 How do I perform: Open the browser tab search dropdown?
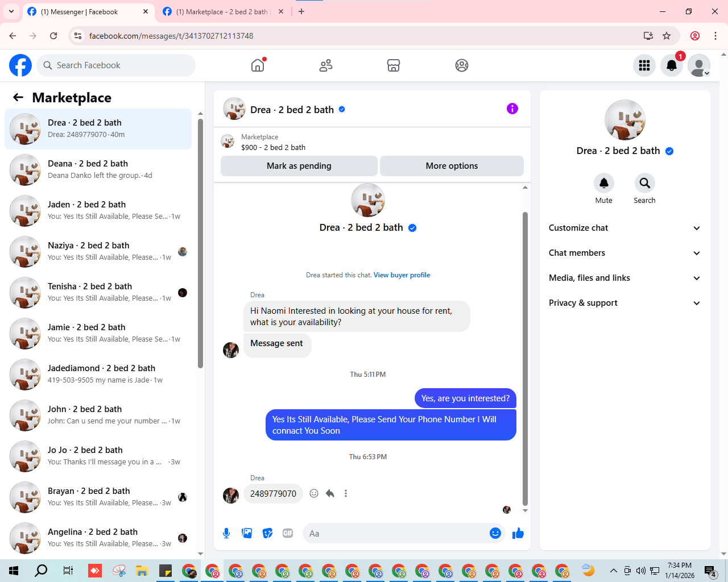(11, 11)
